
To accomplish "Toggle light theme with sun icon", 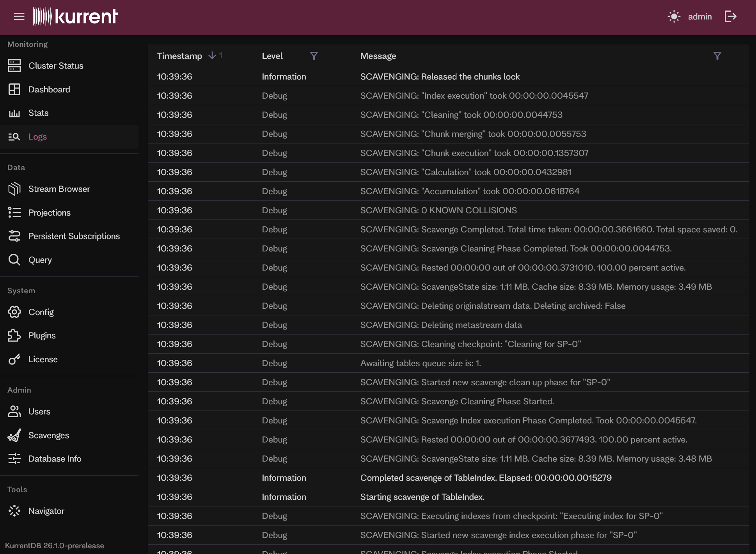I will 674,16.
